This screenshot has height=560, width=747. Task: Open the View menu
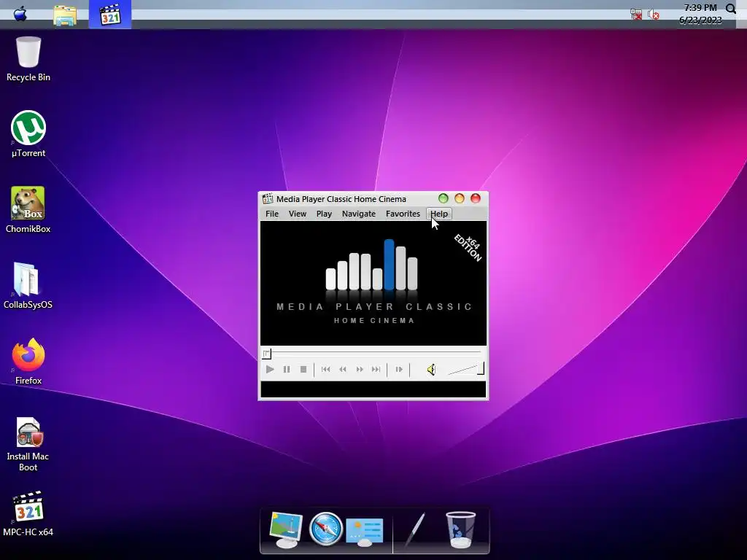298,214
